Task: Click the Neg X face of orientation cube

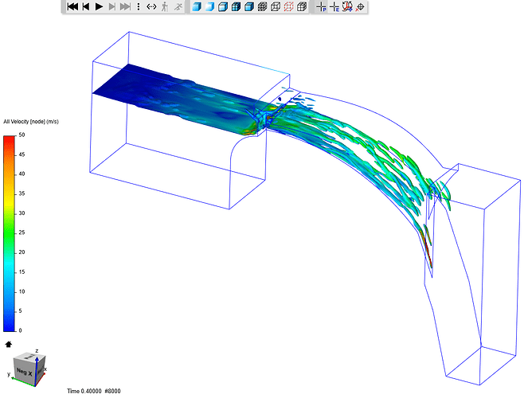Action: point(25,372)
